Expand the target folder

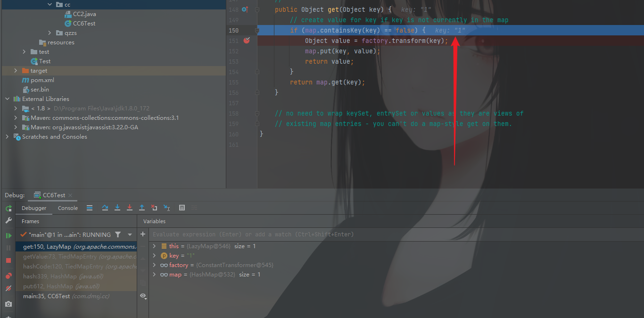16,71
